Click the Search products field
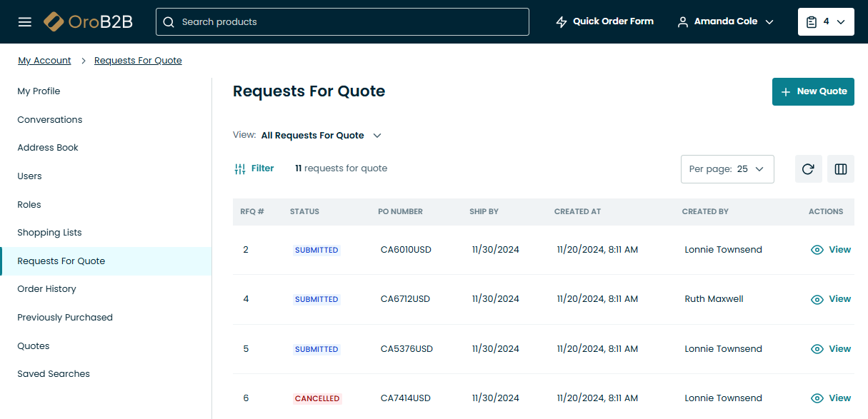Image resolution: width=868 pixels, height=419 pixels. [x=343, y=22]
